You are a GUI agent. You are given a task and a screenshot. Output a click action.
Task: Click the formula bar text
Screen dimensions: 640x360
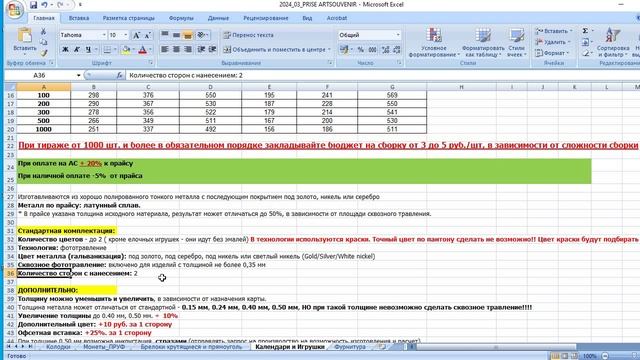(186, 75)
